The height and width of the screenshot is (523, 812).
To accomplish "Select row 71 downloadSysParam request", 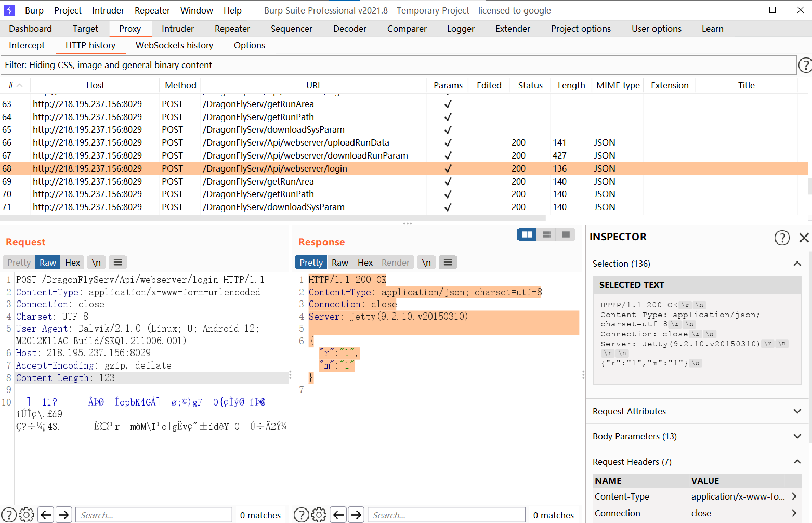I will 404,207.
